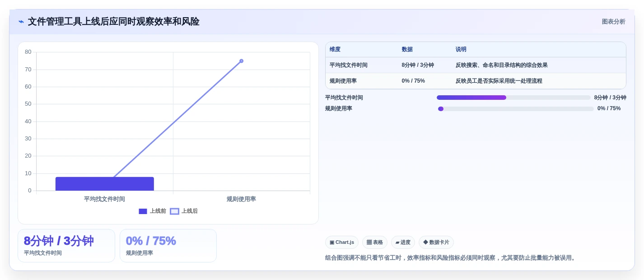The height and width of the screenshot is (280, 644).
Task: Select table cell 0% / 75%
Action: (x=413, y=81)
